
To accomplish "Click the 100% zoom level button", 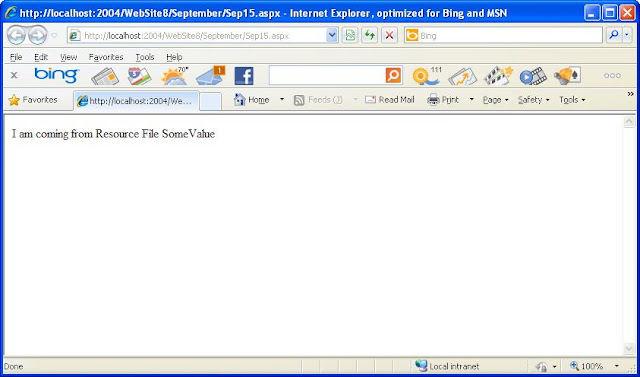I will [x=587, y=366].
